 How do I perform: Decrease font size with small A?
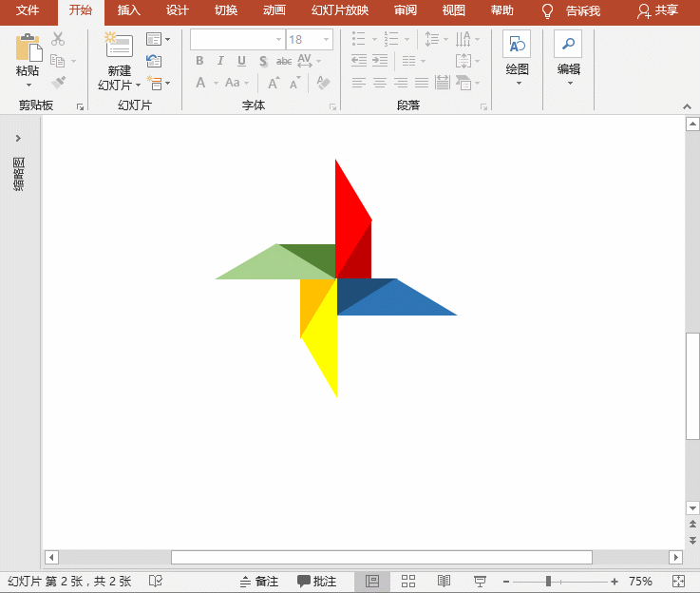pyautogui.click(x=294, y=83)
